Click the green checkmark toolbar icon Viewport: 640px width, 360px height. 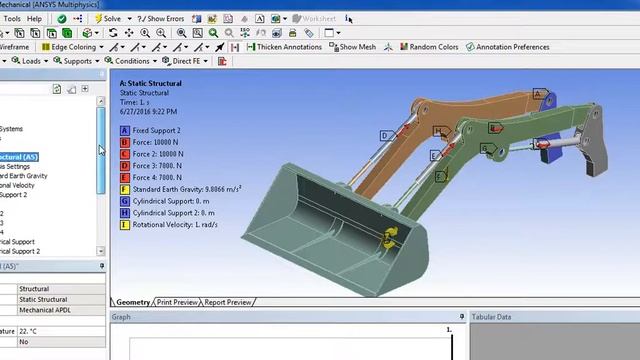click(62, 19)
